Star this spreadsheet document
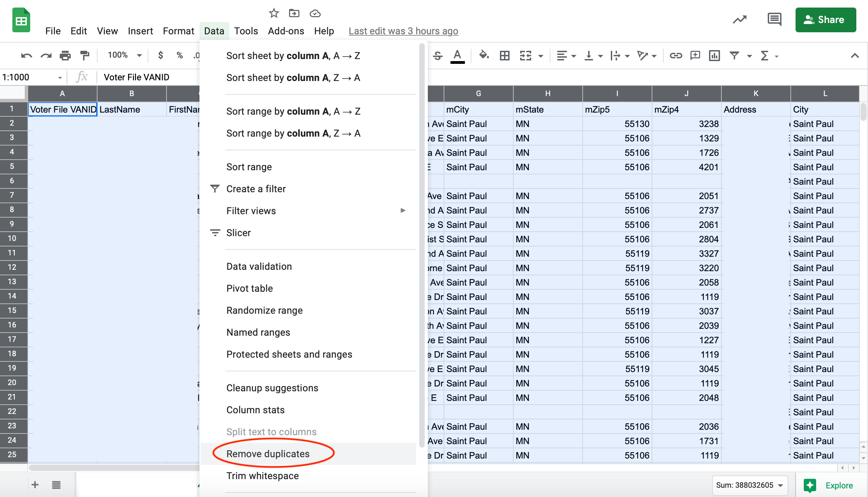The image size is (868, 497). coord(274,13)
